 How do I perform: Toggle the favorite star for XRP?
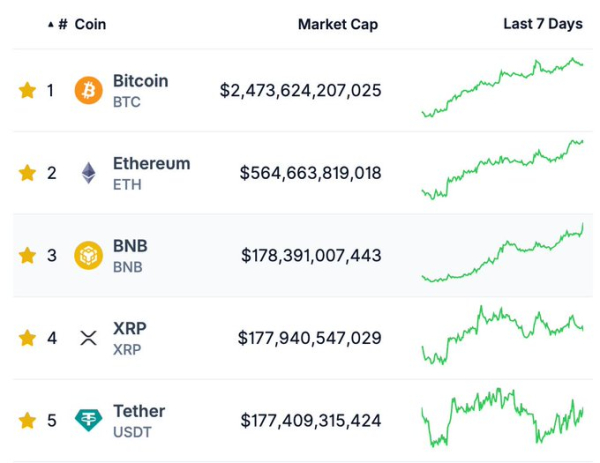point(27,338)
